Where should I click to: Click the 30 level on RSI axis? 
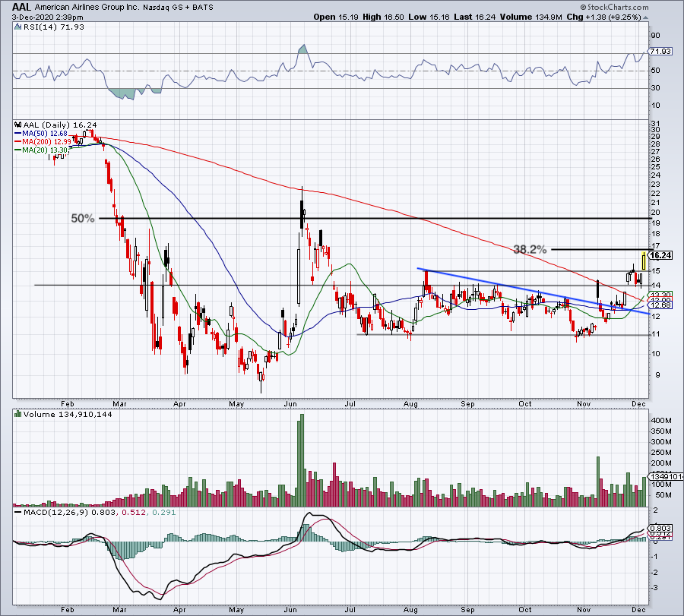pos(655,88)
